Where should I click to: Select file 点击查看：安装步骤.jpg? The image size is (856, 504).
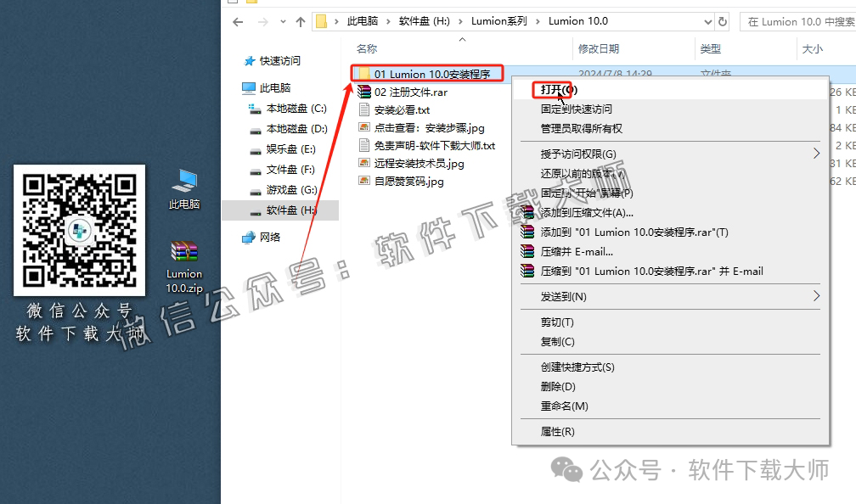[x=429, y=127]
